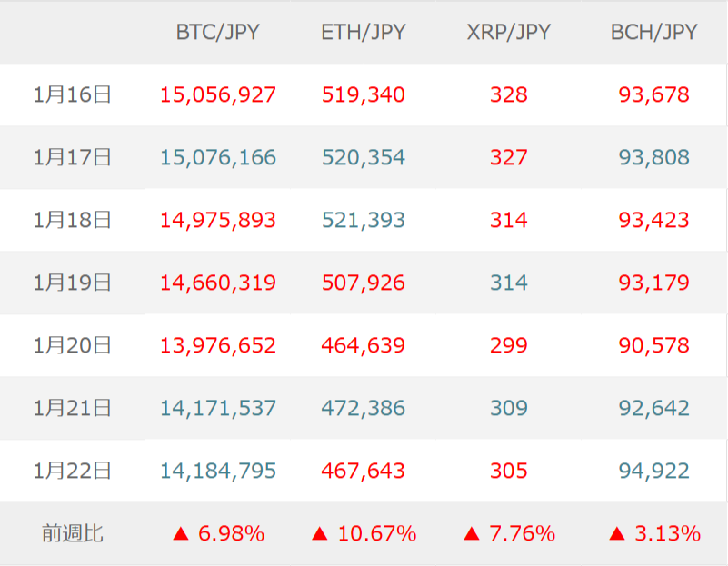The image size is (728, 566).
Task: Click the XRP value 299
Action: (509, 345)
